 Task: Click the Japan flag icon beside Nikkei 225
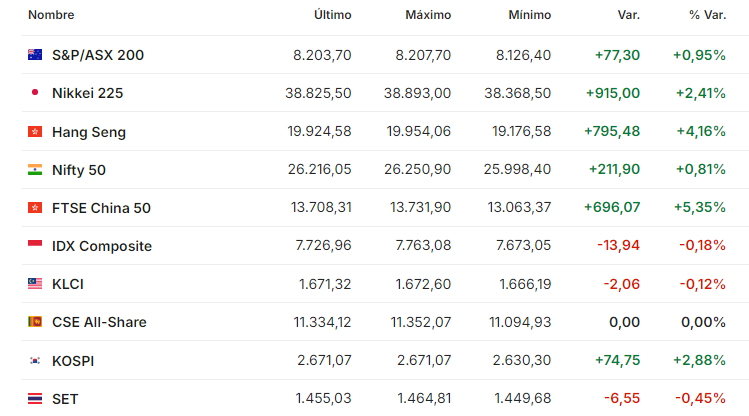pyautogui.click(x=35, y=93)
